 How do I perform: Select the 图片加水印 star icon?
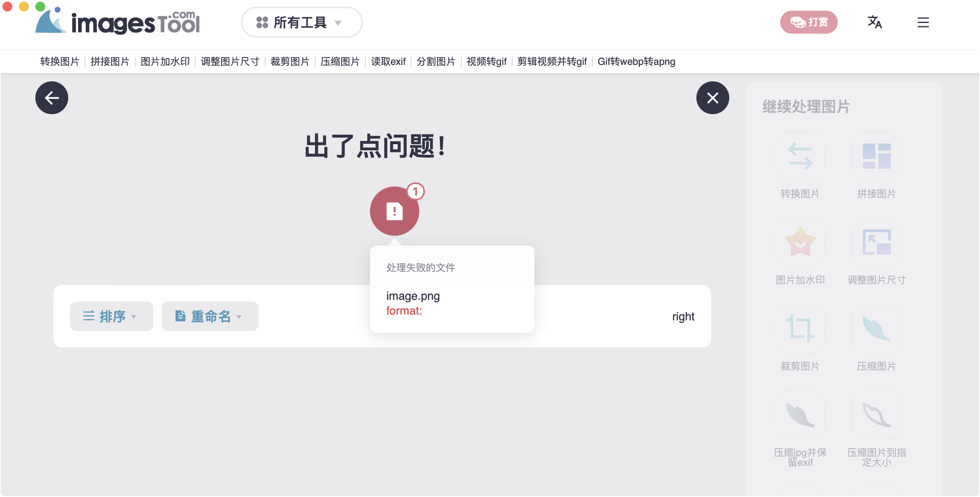(x=800, y=242)
